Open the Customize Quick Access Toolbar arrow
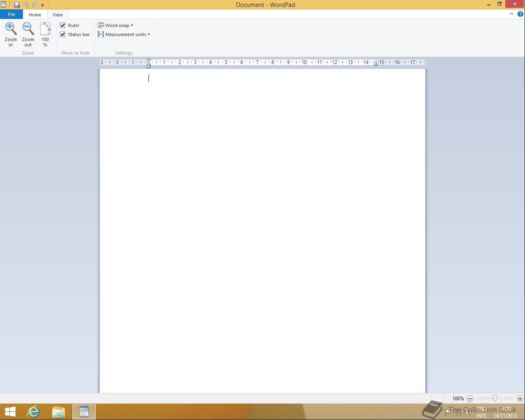The width and height of the screenshot is (525, 420). click(x=42, y=5)
